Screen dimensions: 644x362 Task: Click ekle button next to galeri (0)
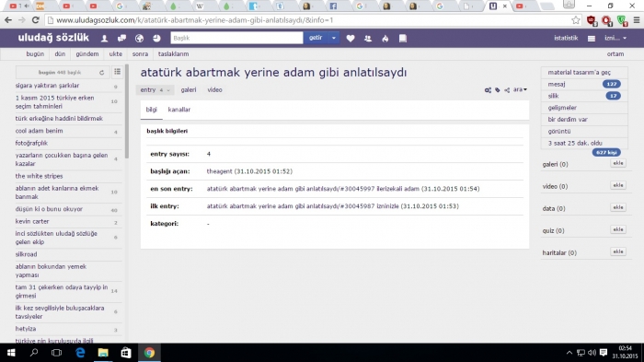point(618,163)
